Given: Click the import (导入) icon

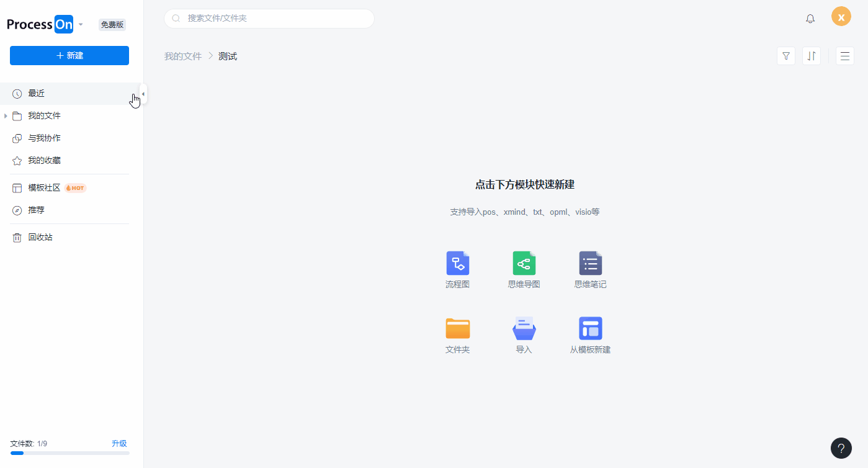Looking at the screenshot, I should coord(524,328).
